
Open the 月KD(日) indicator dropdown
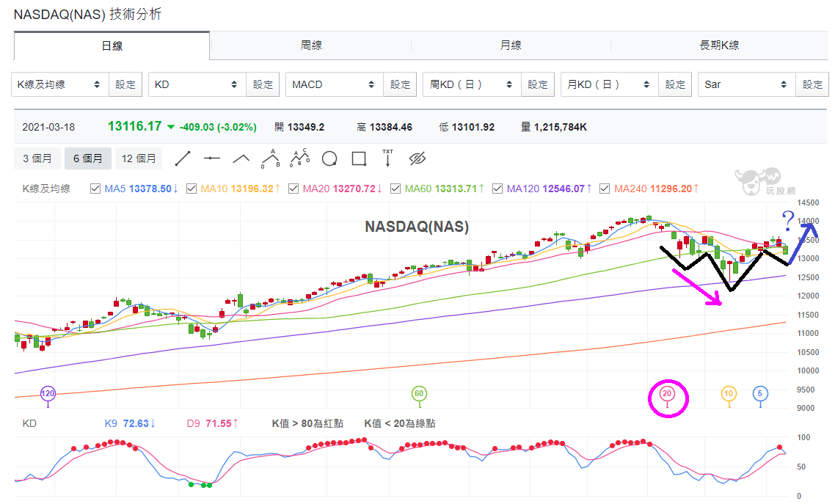(x=609, y=84)
